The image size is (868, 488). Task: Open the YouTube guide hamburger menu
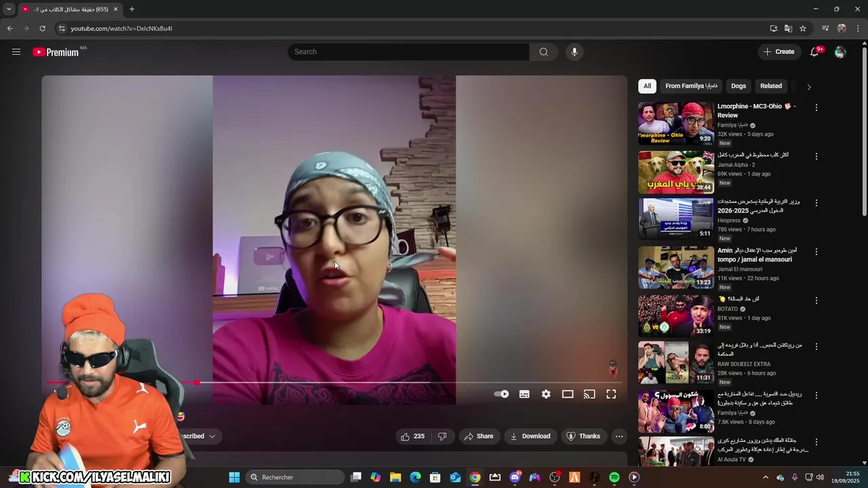pos(16,52)
